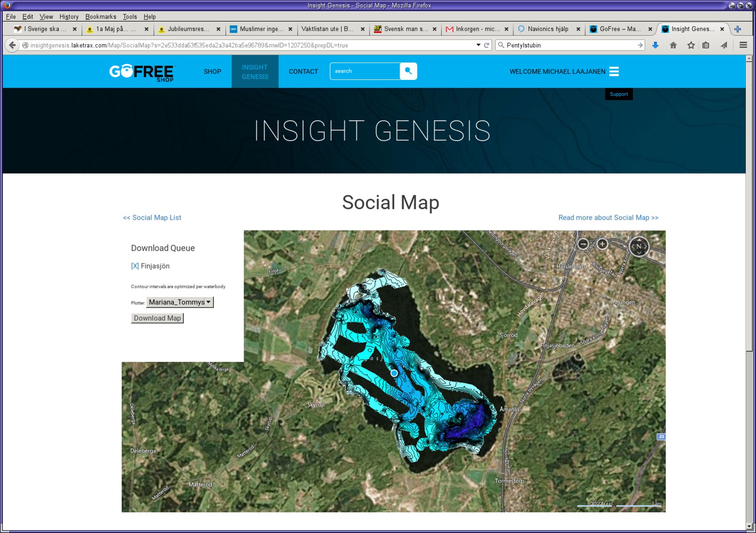
Task: Open the Insight Genesis nav item
Action: tap(255, 72)
